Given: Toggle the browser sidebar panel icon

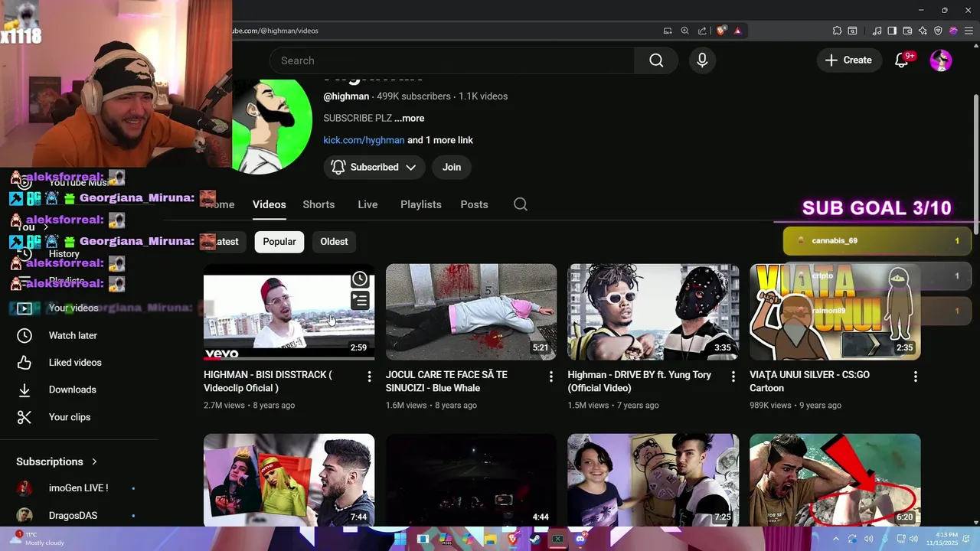Looking at the screenshot, I should 892,31.
